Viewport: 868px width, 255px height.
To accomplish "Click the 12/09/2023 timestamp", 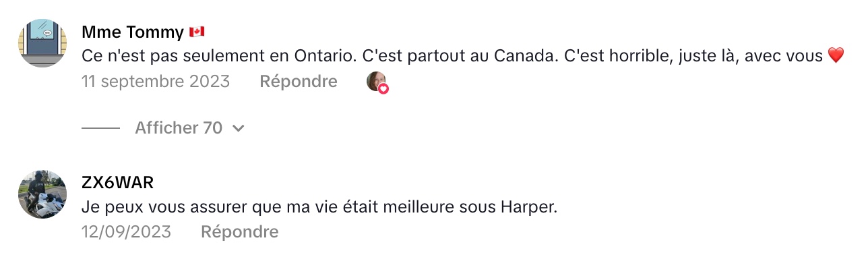I will (126, 232).
